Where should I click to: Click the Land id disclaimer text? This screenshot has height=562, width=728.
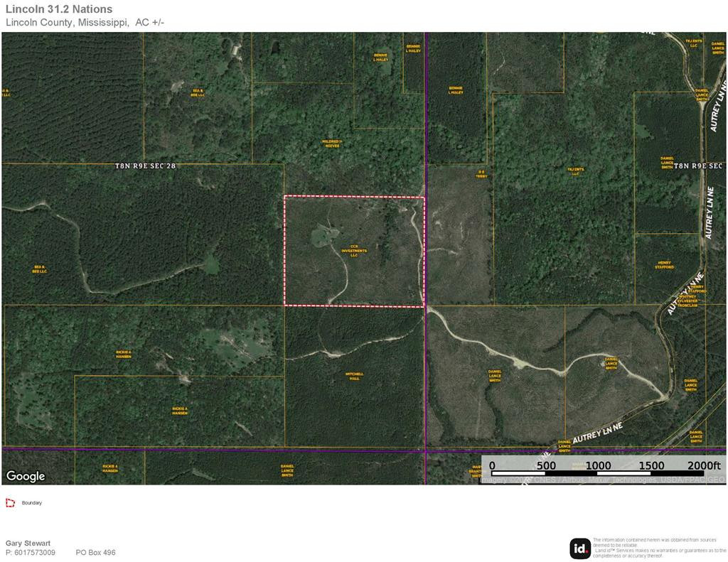pos(659,548)
